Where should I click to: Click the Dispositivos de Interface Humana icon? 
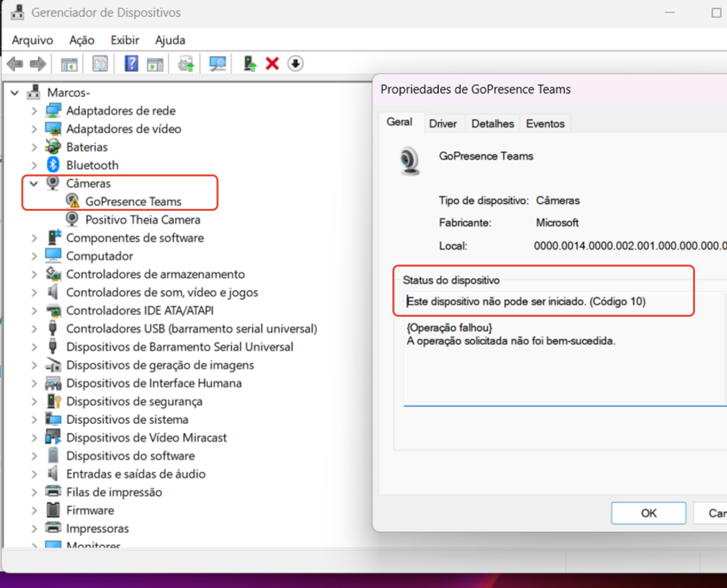[53, 383]
